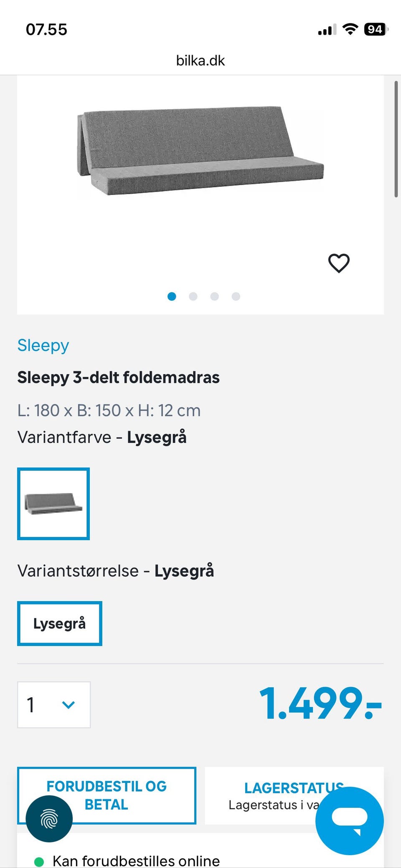The height and width of the screenshot is (868, 401).
Task: Open the Sleepy brand link
Action: pos(43,345)
